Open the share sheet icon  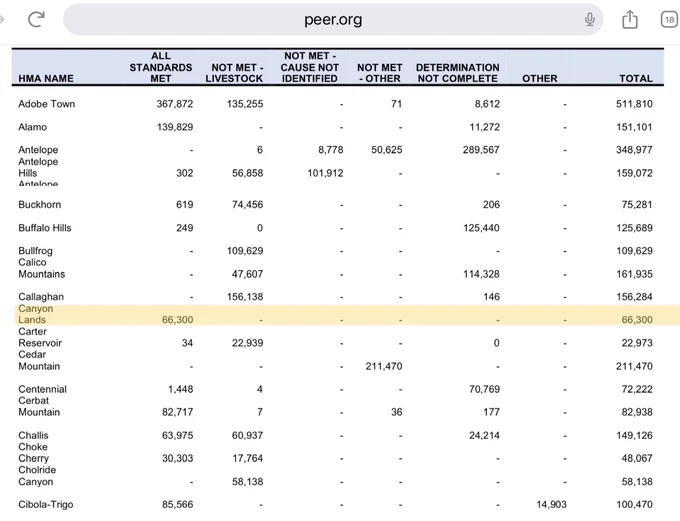[630, 20]
